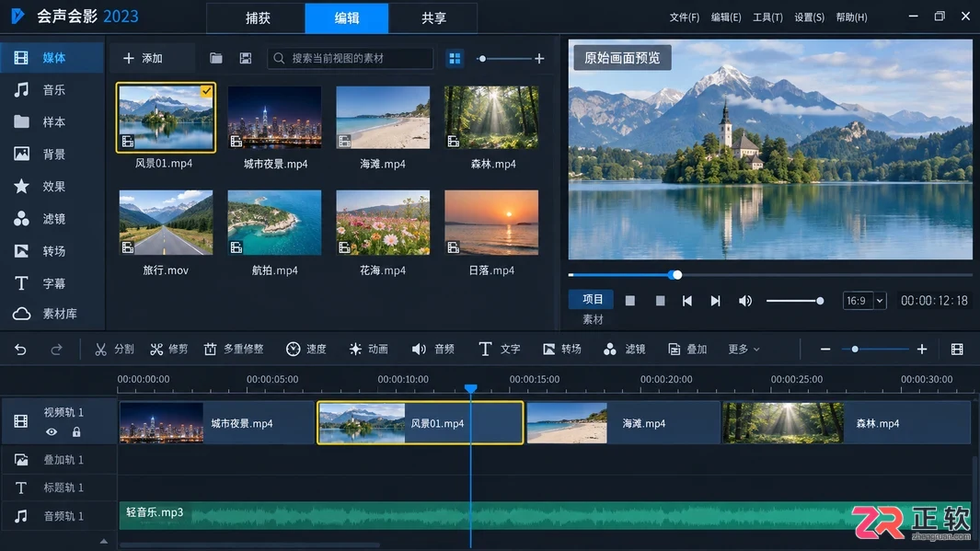Screen dimensions: 980x551
Task: Select the 海滩.mp4 library thumbnail
Action: (383, 118)
